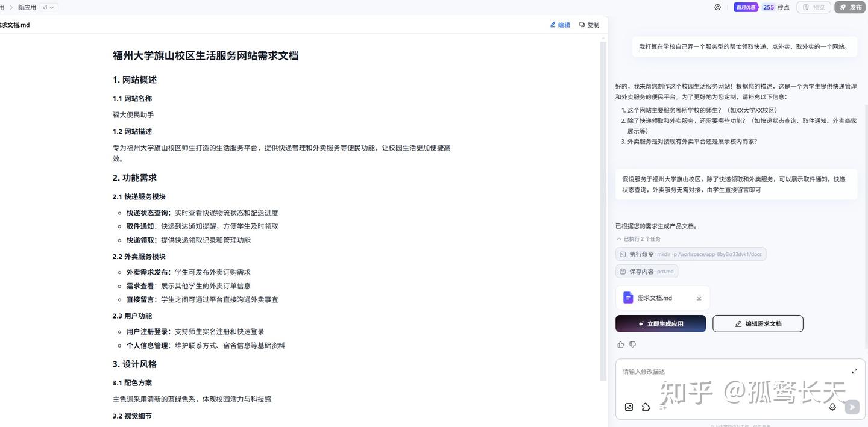Click the 复制 copy option above the document

click(587, 24)
